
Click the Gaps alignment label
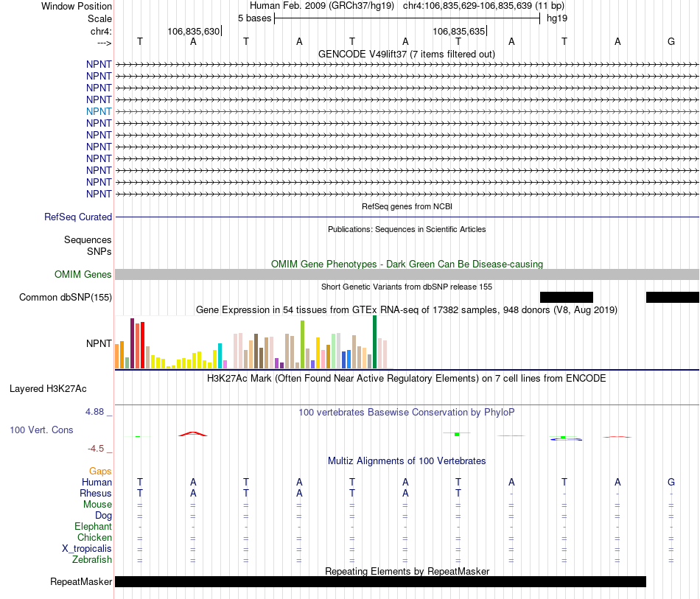tap(100, 472)
